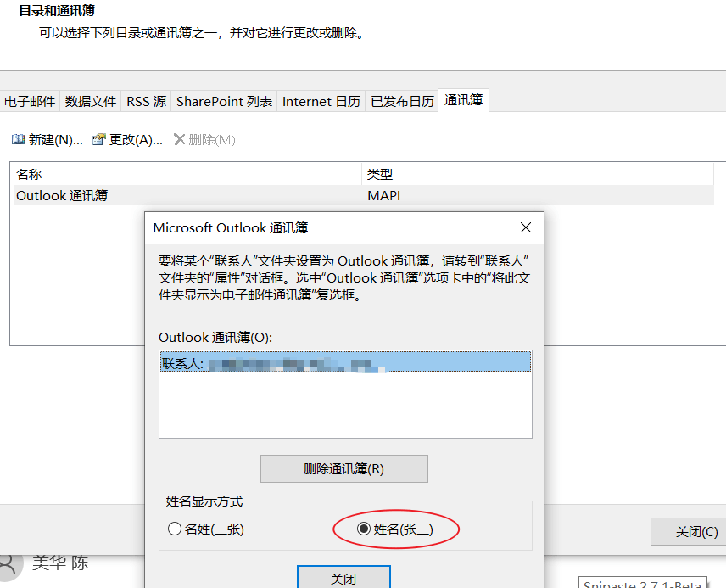Open the 电子邮件 tab

30,101
